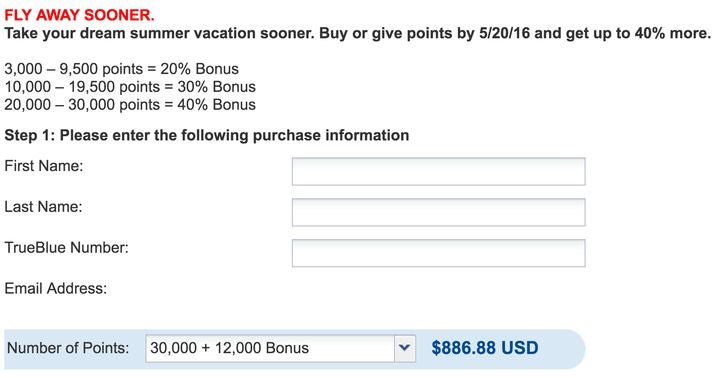Screen dimensions: 720x377
Task: Click the $886.88 USD price text
Action: (x=484, y=348)
